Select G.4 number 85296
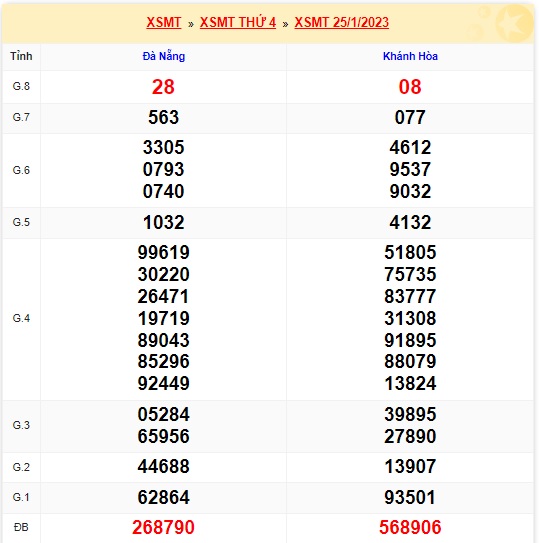Viewport: 539px width, 543px height. pyautogui.click(x=164, y=362)
